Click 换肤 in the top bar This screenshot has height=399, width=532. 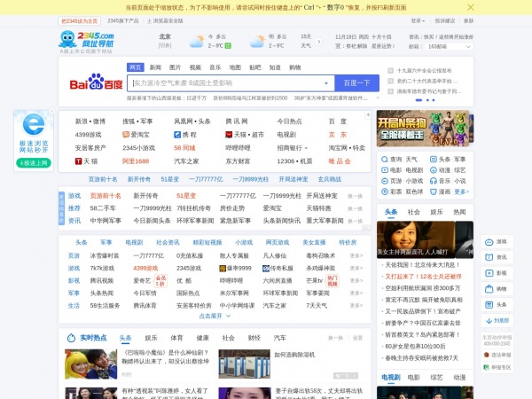[468, 21]
